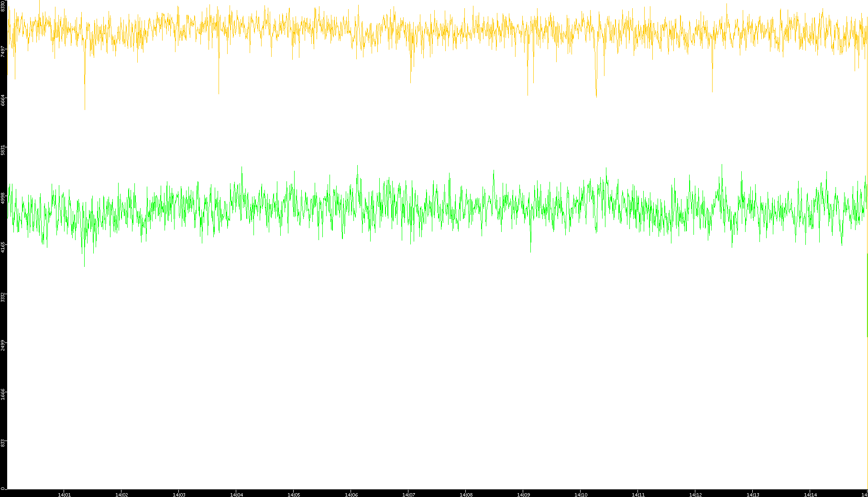Click the 14:01 time axis label
Screen dimensions: 868x497
(64, 495)
